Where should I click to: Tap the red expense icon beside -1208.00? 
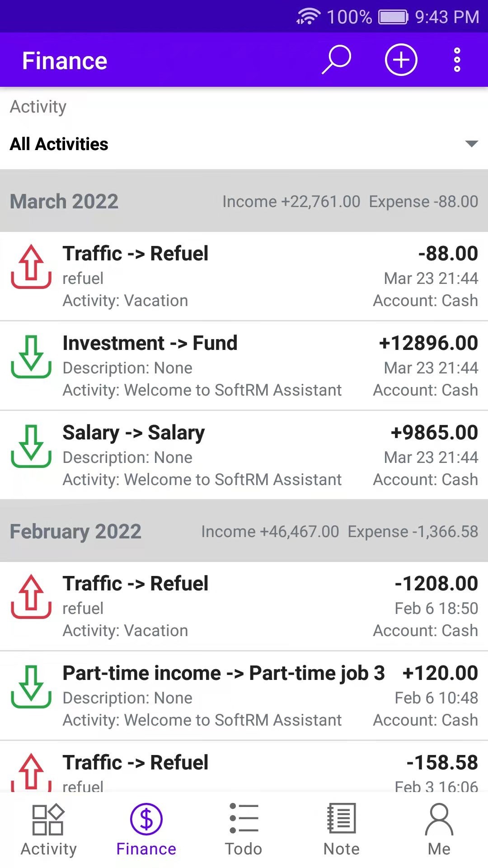(31, 596)
